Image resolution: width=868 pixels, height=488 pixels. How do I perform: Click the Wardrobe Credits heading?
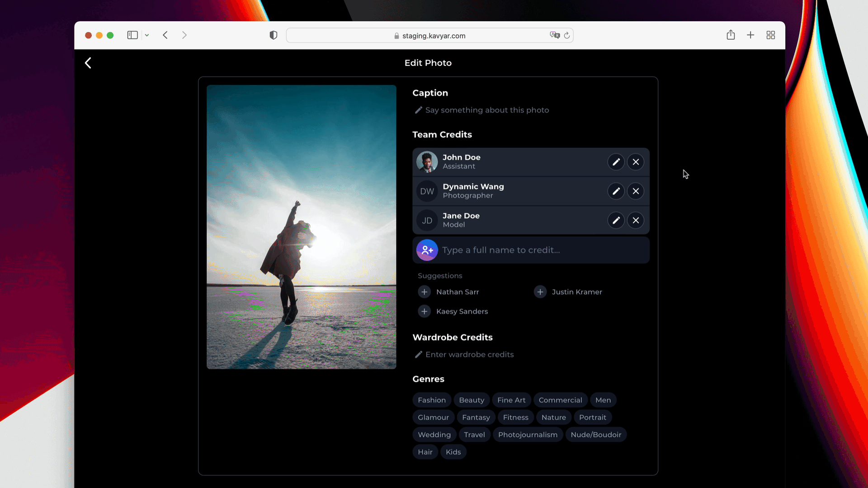click(453, 338)
